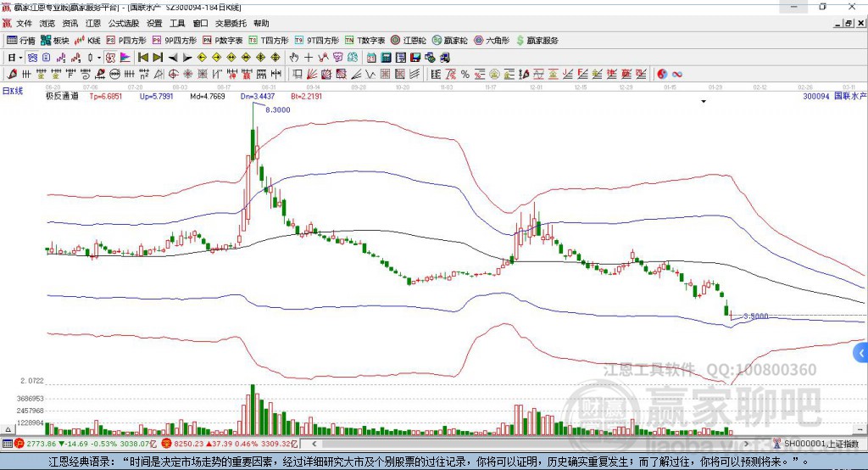Click the Bt=2.2191 value
The width and height of the screenshot is (868, 470).
coord(306,96)
